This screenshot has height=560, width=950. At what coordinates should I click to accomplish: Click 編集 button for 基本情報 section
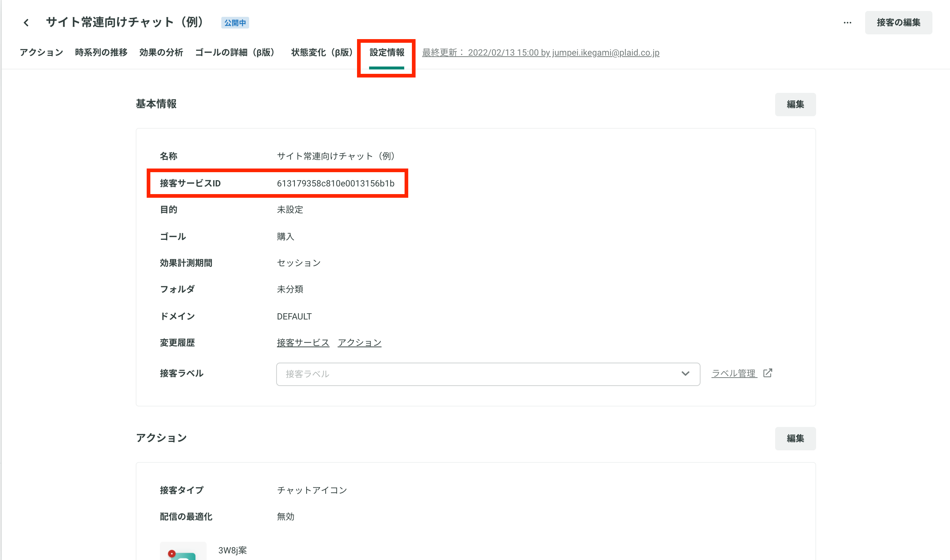(x=795, y=104)
